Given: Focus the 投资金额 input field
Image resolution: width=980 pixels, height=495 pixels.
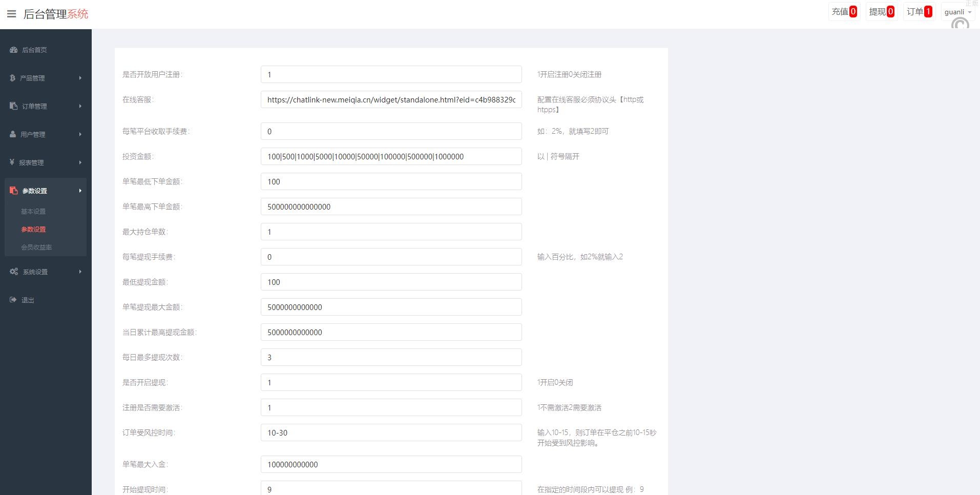Looking at the screenshot, I should pos(391,156).
